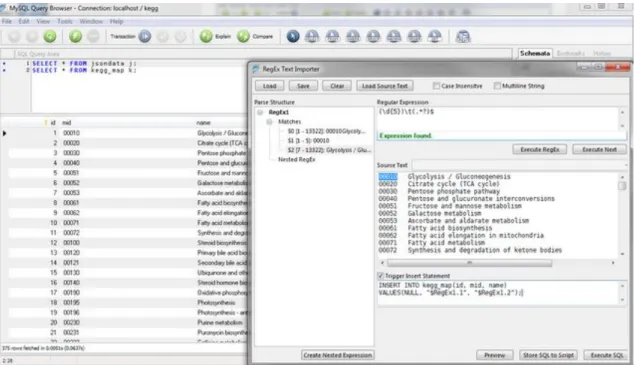Click the Save button in RegEx importer
Screen dimensions: 635x365
tap(303, 86)
